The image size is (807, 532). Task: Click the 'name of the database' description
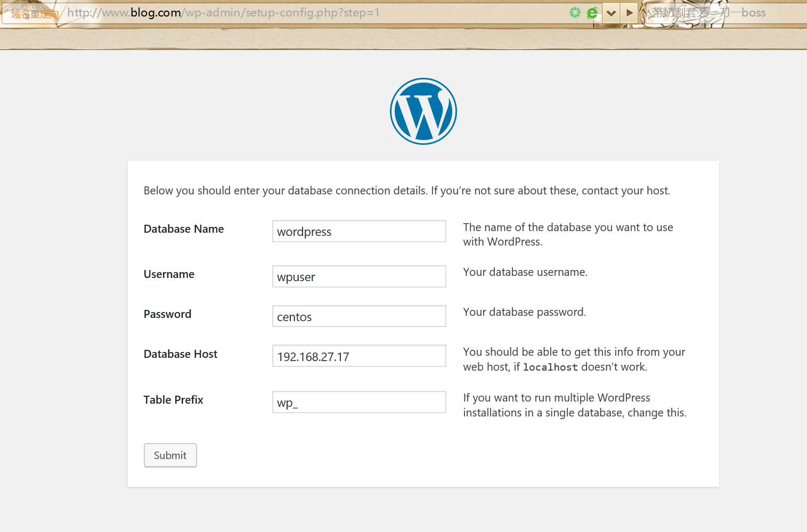(x=568, y=234)
